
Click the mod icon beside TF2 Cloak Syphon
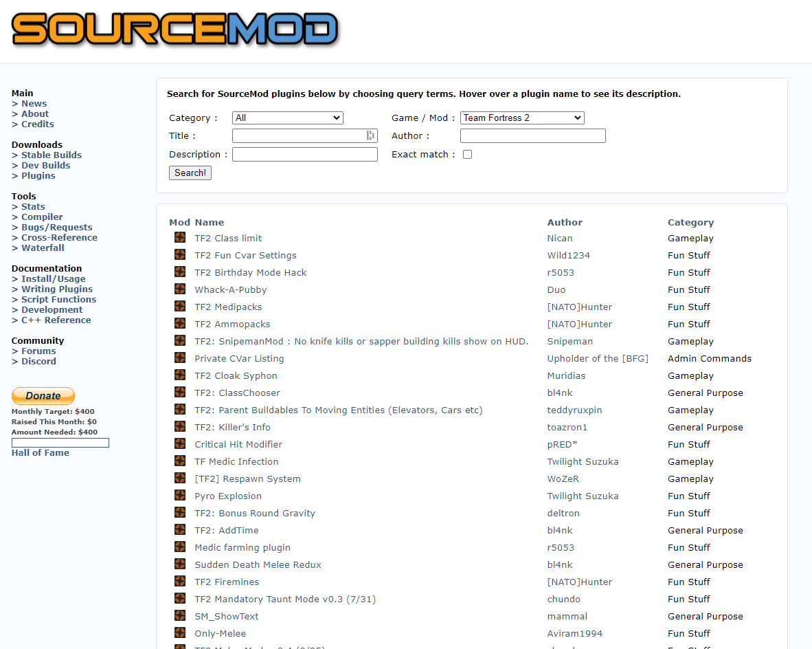tap(180, 375)
